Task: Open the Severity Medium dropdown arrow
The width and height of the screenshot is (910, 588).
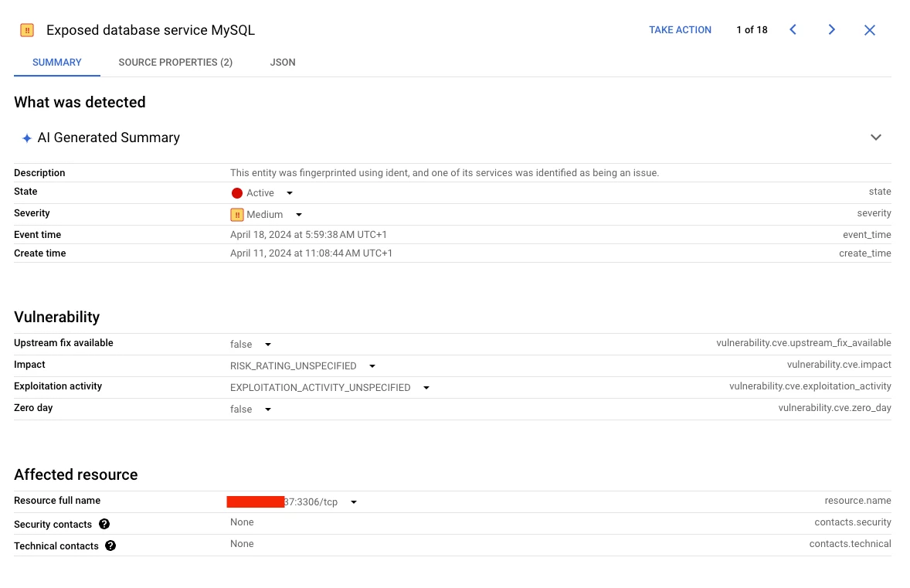Action: [299, 215]
